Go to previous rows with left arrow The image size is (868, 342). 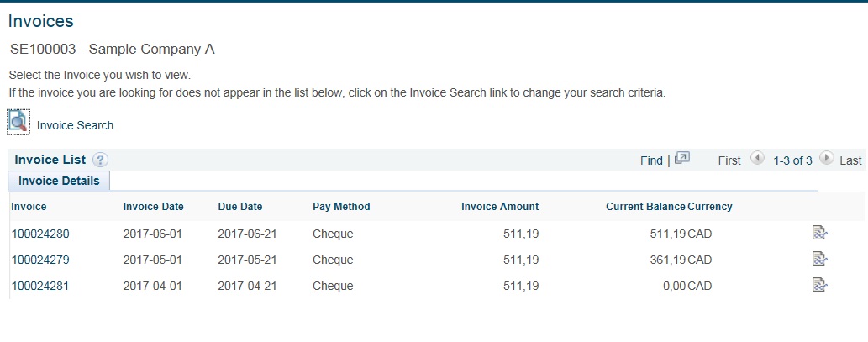[757, 158]
